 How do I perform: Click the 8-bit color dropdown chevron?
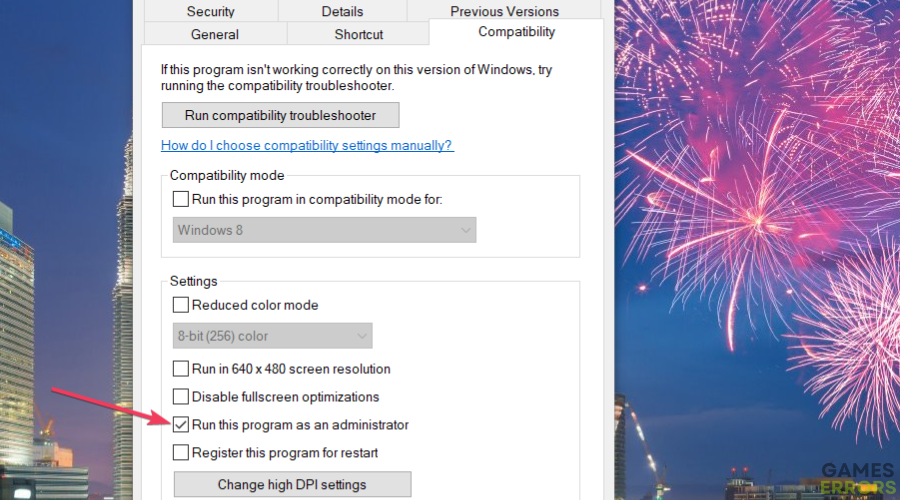coord(362,336)
